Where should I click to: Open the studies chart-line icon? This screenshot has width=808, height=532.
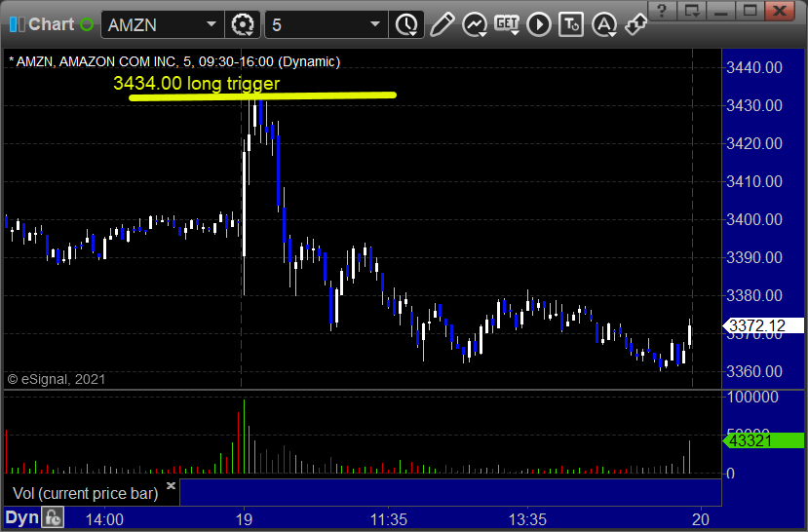coord(474,24)
